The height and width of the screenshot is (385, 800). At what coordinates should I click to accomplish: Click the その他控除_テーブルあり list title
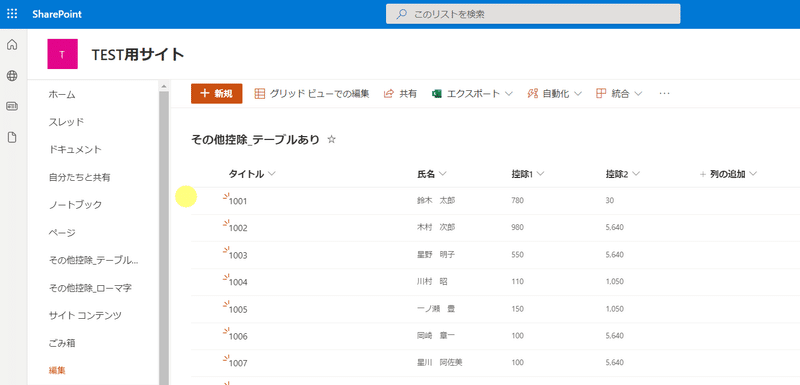[256, 139]
